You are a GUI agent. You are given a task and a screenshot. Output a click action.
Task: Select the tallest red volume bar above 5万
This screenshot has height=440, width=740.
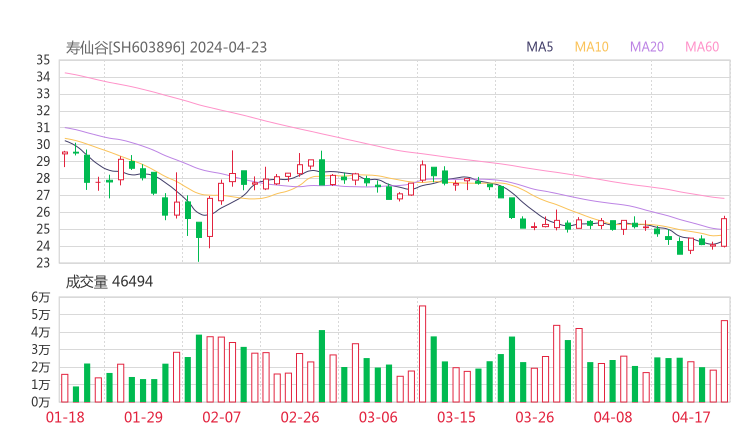(422, 354)
